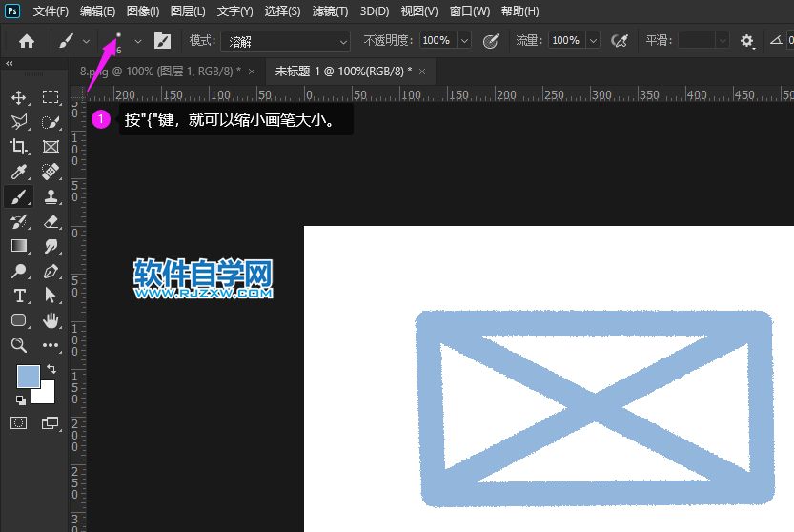794x532 pixels.
Task: Select the Polygonal Lasso tool
Action: tap(19, 122)
